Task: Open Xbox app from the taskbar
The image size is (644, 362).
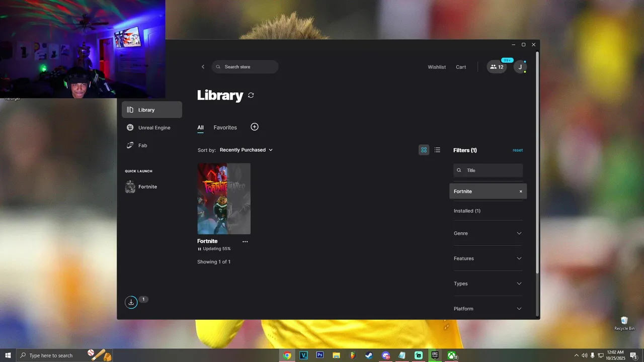Action: (452, 355)
